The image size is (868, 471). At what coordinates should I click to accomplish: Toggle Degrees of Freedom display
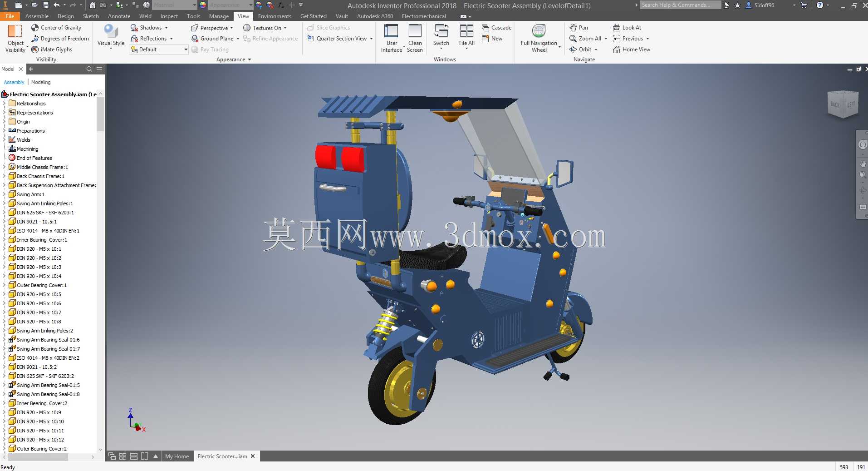tap(60, 39)
